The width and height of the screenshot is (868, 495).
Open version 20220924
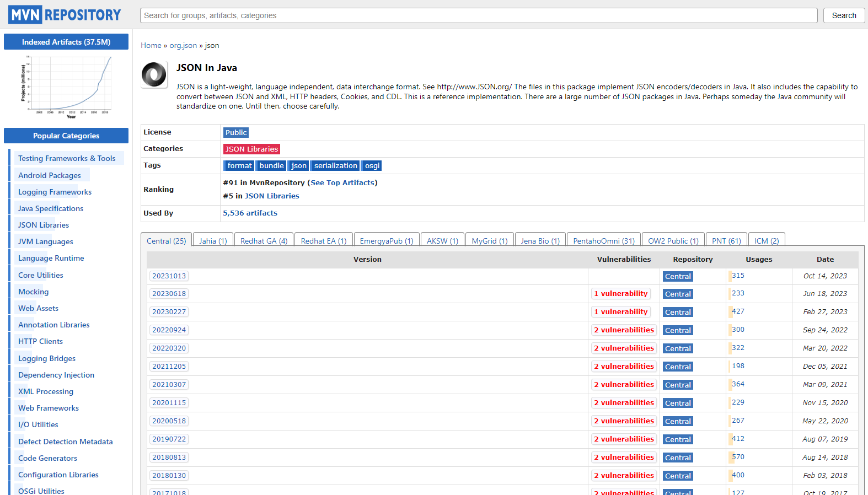tap(169, 330)
